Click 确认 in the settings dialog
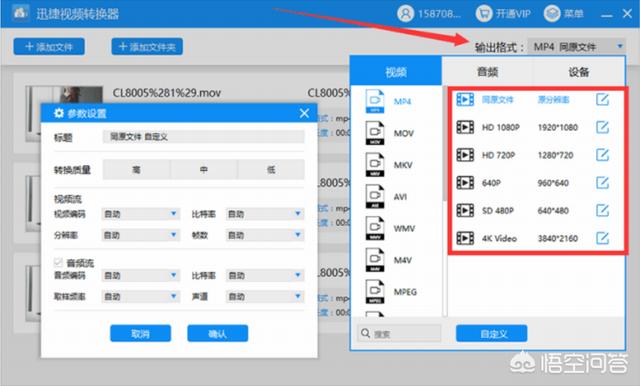Screen dimensions: 640x386 point(218,333)
